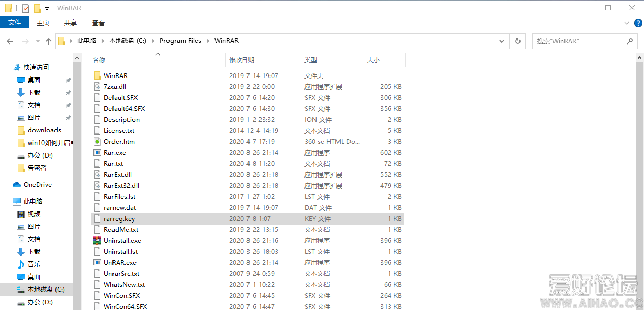Screen dimensions: 644x310
Task: Switch to the 共享 ribbon tab
Action: tap(71, 23)
